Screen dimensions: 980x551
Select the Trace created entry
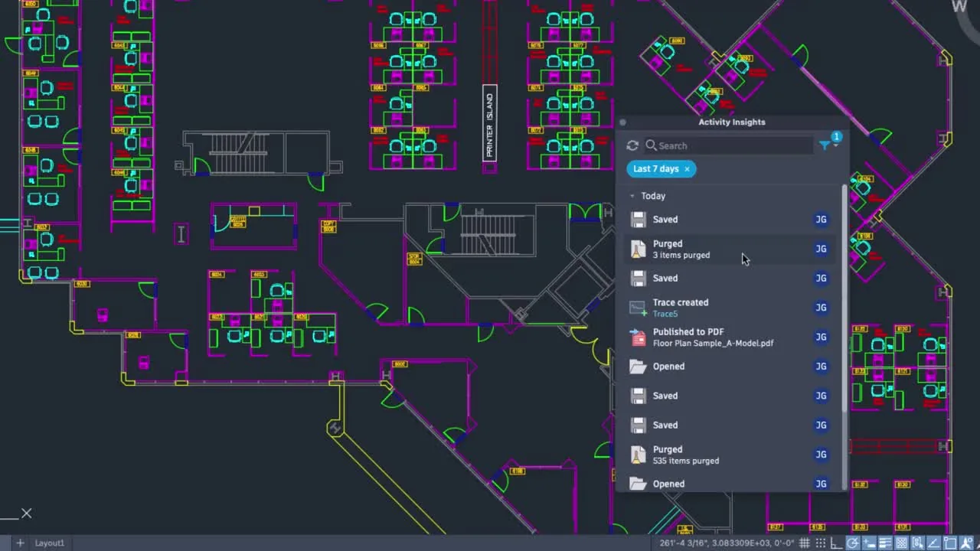pos(730,308)
